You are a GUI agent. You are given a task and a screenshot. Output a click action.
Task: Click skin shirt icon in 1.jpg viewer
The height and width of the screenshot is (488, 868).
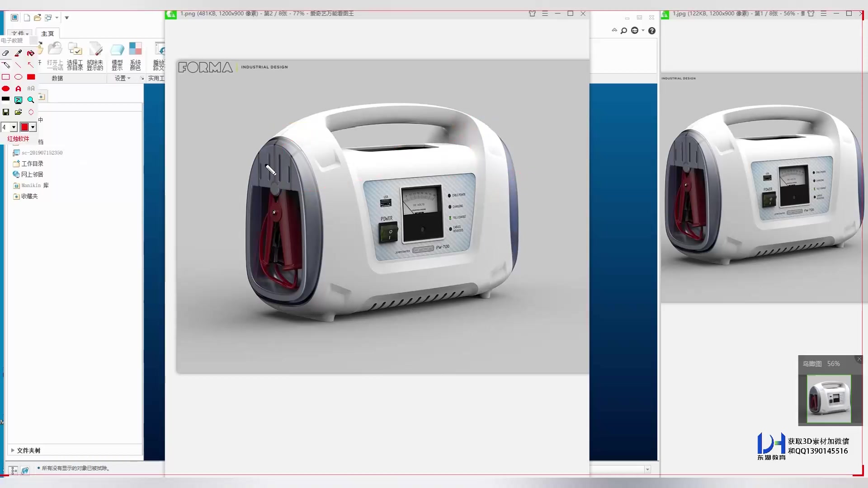click(811, 14)
